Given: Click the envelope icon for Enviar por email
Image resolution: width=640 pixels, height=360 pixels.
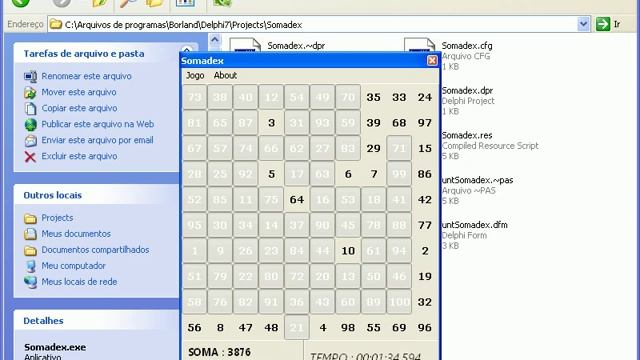Looking at the screenshot, I should point(30,140).
